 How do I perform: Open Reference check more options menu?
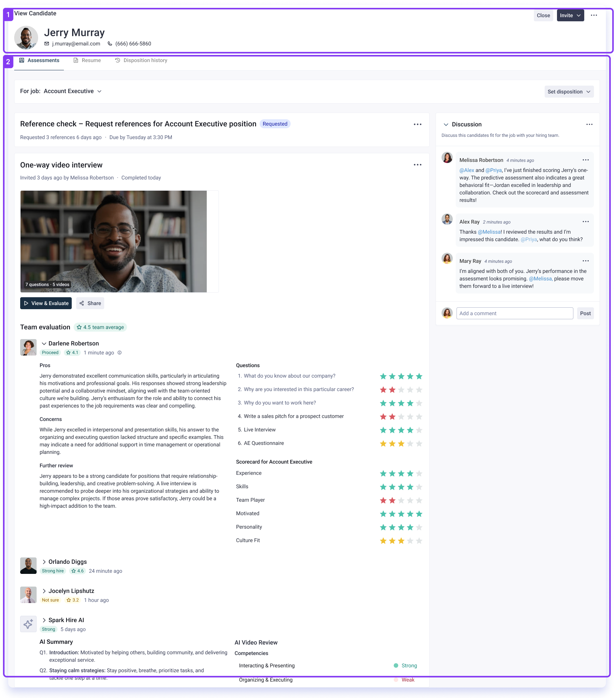pyautogui.click(x=418, y=124)
